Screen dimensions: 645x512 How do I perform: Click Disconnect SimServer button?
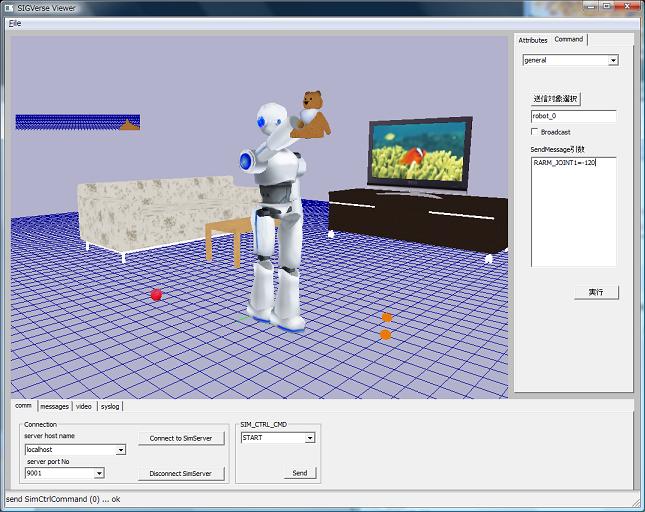[x=181, y=473]
